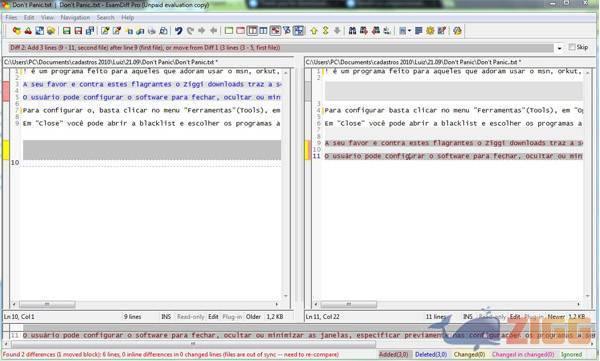Open the Edit menu
600x361 pixels.
(29, 18)
